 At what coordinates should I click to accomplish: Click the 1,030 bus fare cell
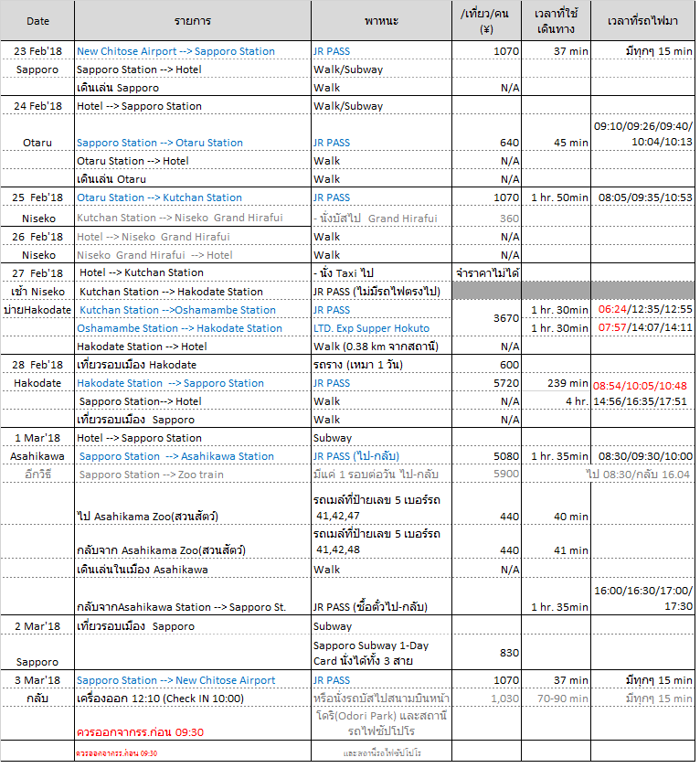click(x=486, y=699)
